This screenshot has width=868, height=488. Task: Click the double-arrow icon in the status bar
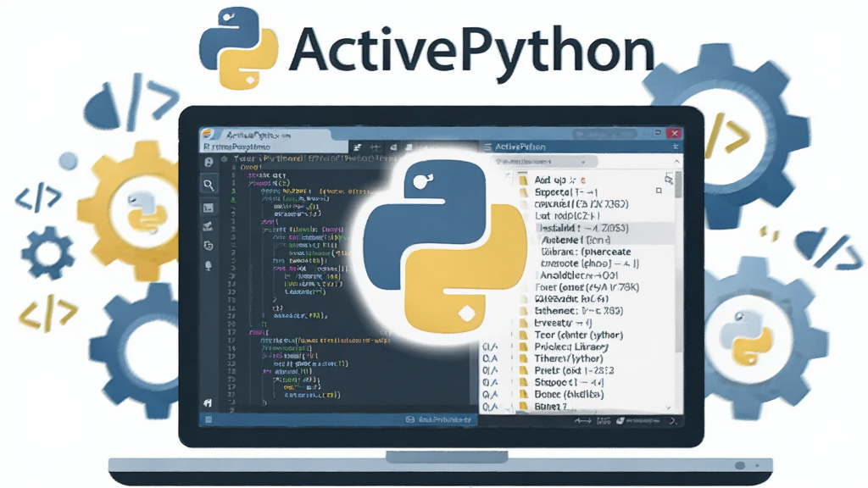click(582, 421)
